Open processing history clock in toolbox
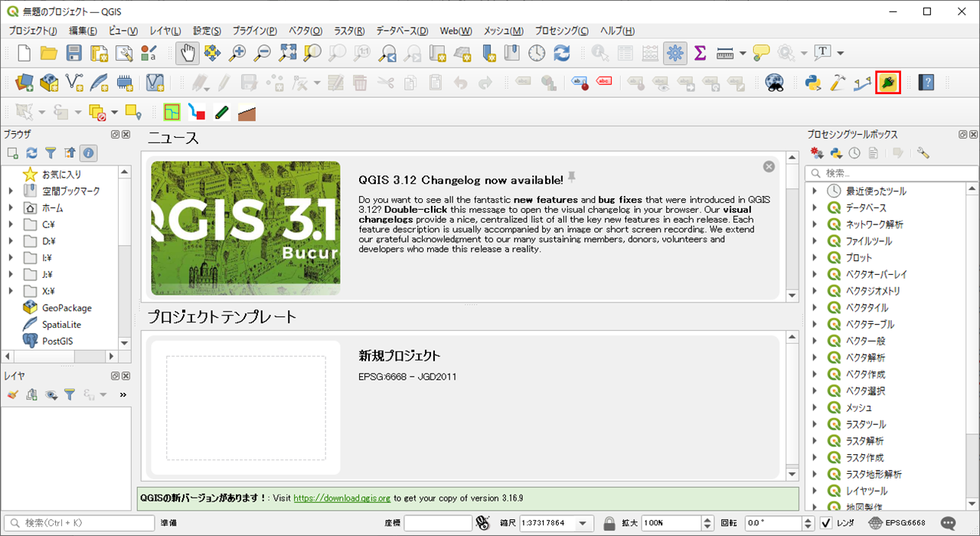 [854, 153]
